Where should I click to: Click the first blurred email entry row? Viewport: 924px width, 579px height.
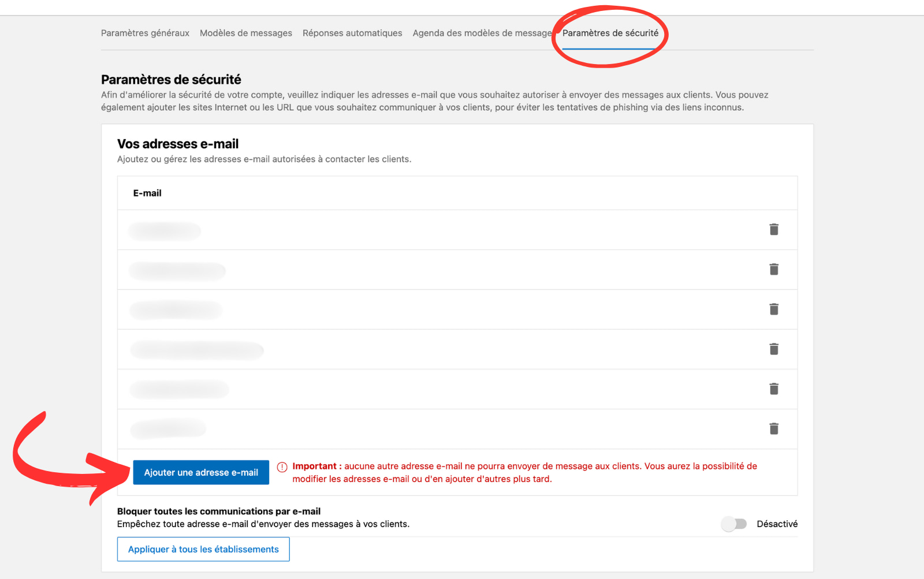(x=165, y=230)
